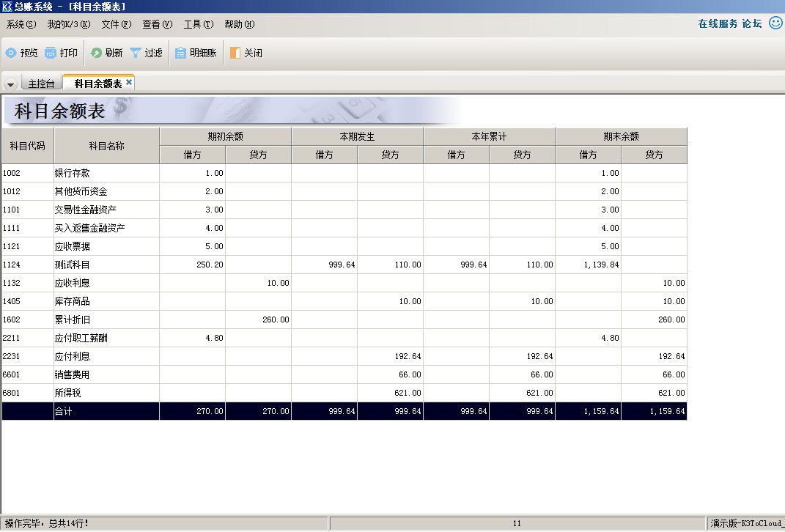The width and height of the screenshot is (785, 532).
Task: Click the 预览 (Preview) toolbar icon
Action: [11, 53]
